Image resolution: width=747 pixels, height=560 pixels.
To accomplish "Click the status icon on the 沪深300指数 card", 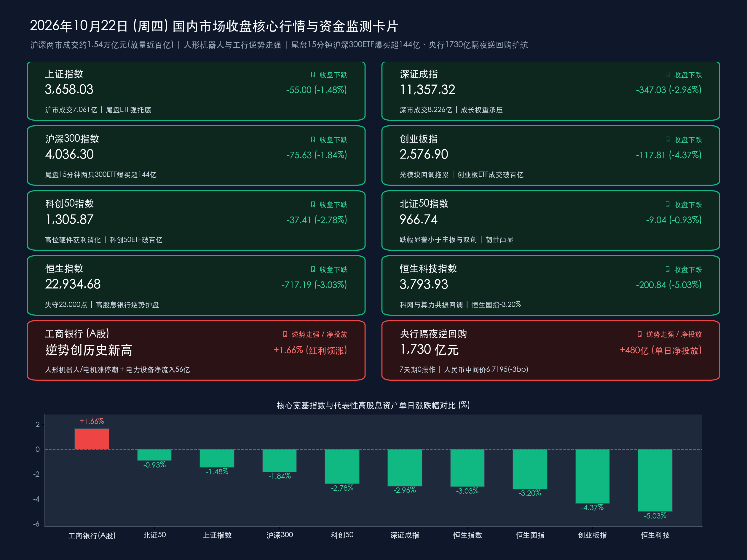I will pos(313,140).
